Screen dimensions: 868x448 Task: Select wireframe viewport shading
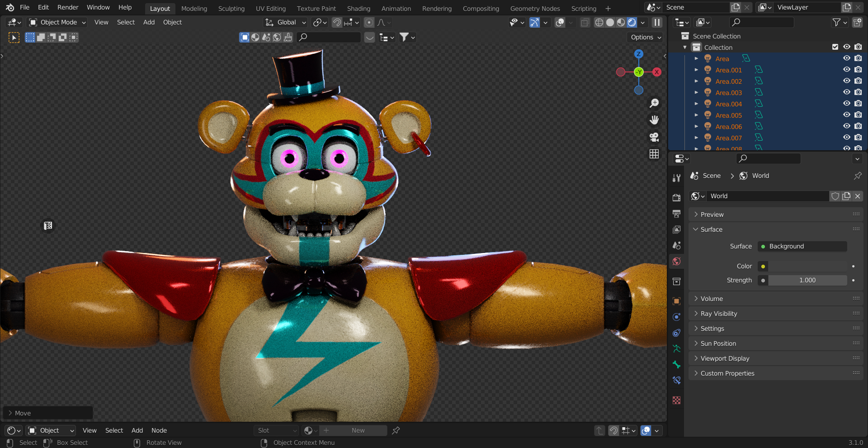tap(599, 22)
